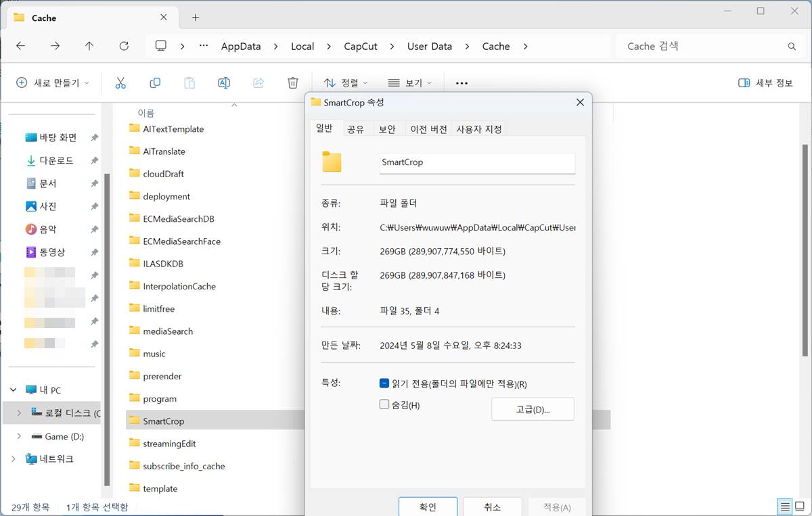This screenshot has width=812, height=516.
Task: Delete the selected folder with trash icon
Action: (293, 83)
